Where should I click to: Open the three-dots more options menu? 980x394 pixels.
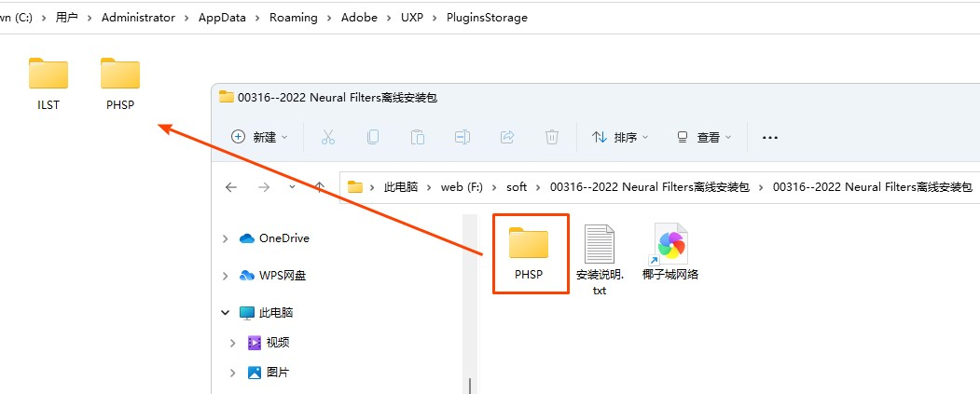click(x=770, y=137)
